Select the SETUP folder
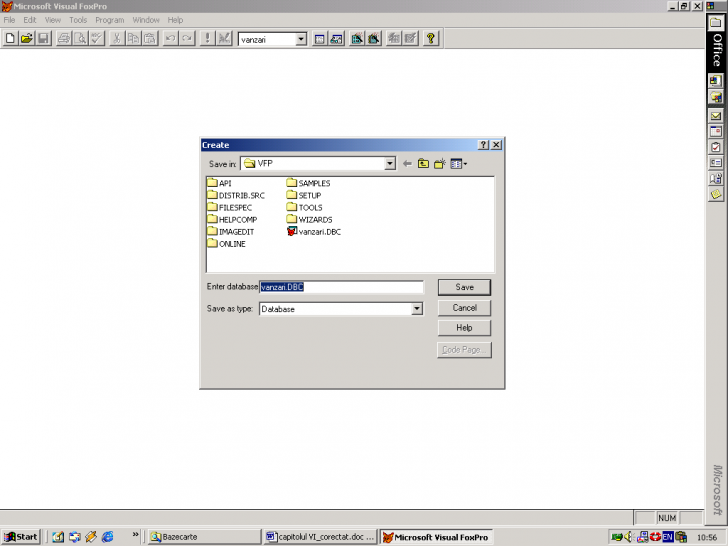This screenshot has width=728, height=546. [304, 195]
